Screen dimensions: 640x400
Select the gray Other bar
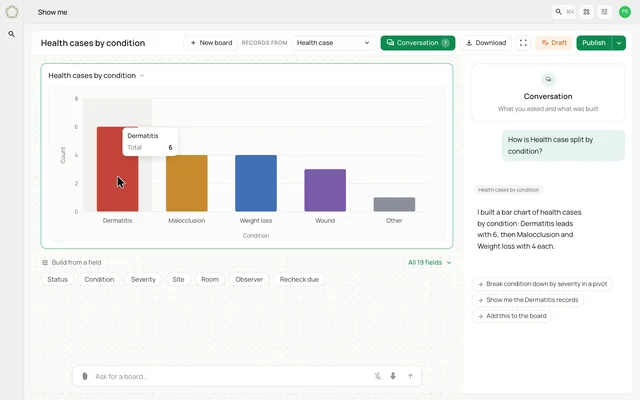point(394,204)
